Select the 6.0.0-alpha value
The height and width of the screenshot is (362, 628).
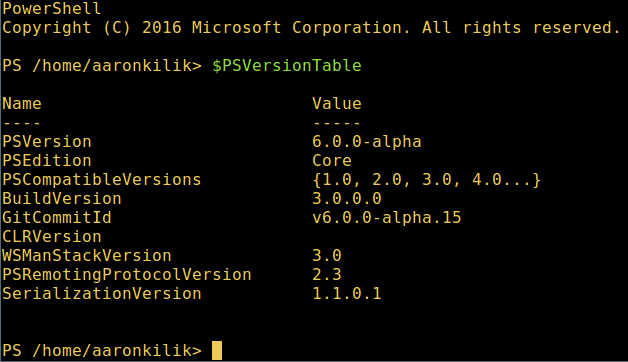point(367,142)
